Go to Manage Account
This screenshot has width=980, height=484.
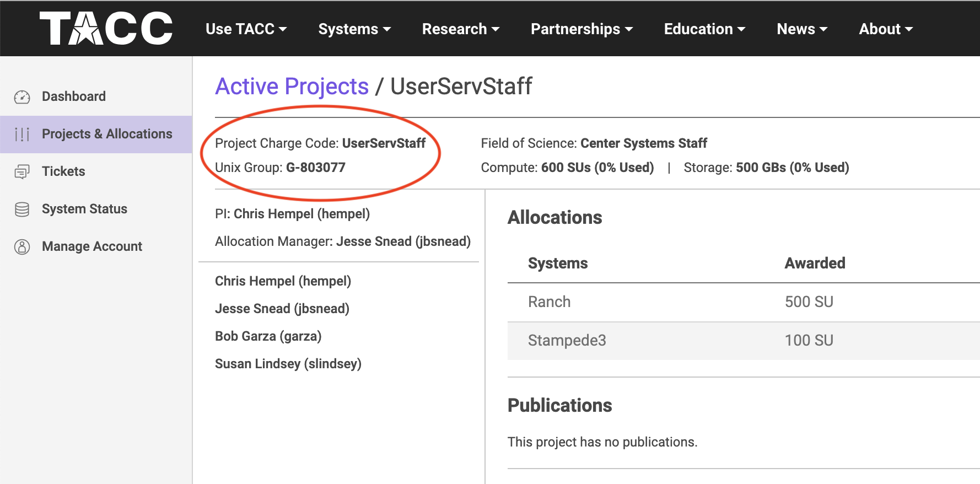coord(92,246)
